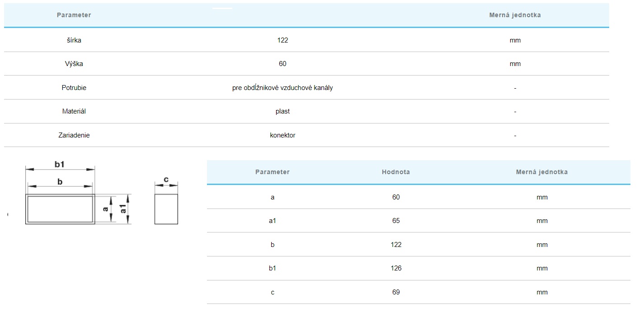Click Merná jednotka header of top table

click(515, 15)
